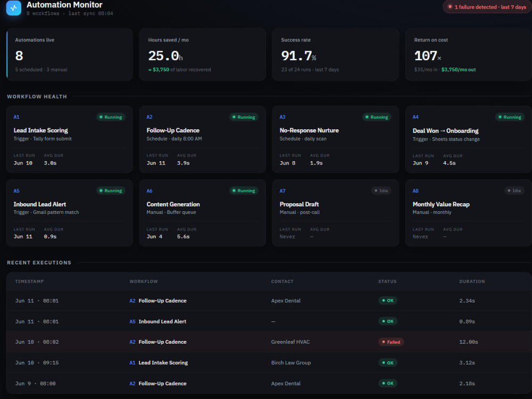Click the Failed status badge for Greenleaf HVAC
The image size is (532, 399).
[391, 342]
